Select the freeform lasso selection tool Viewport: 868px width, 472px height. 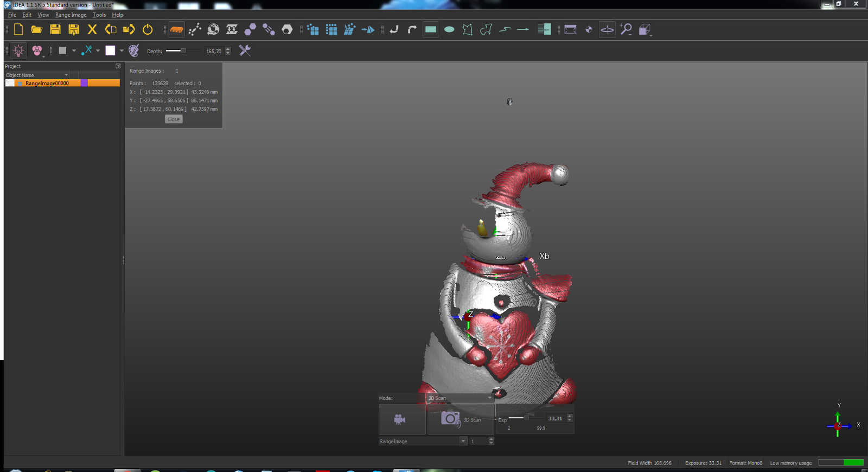point(486,29)
